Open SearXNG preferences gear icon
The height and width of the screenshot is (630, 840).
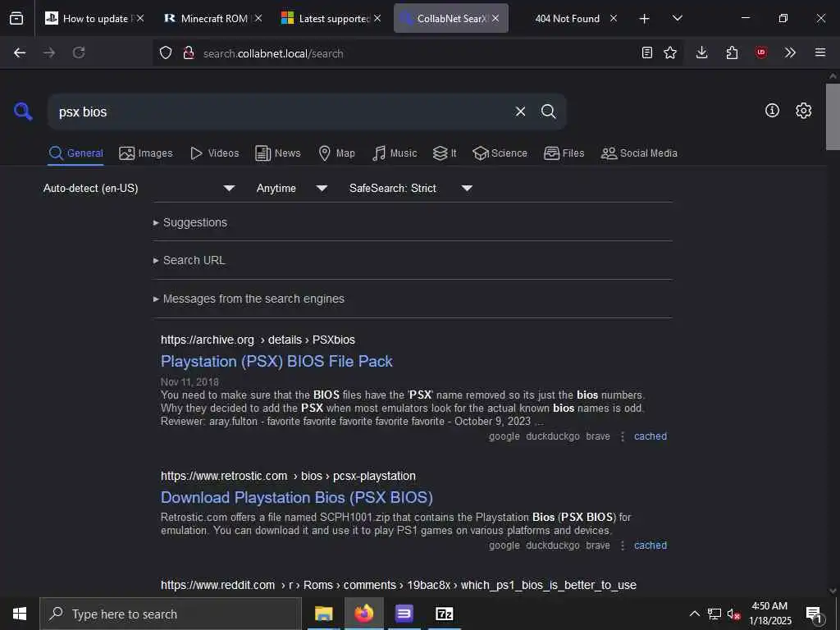click(x=803, y=111)
